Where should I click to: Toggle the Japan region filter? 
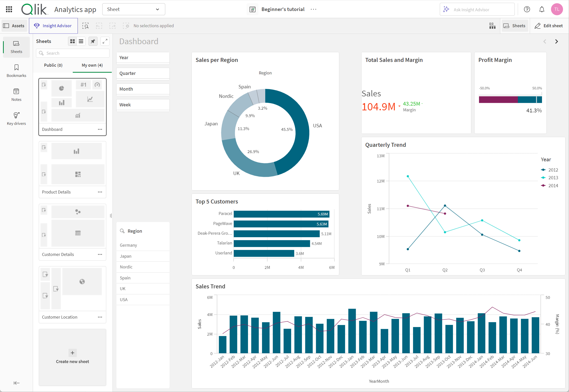(125, 256)
